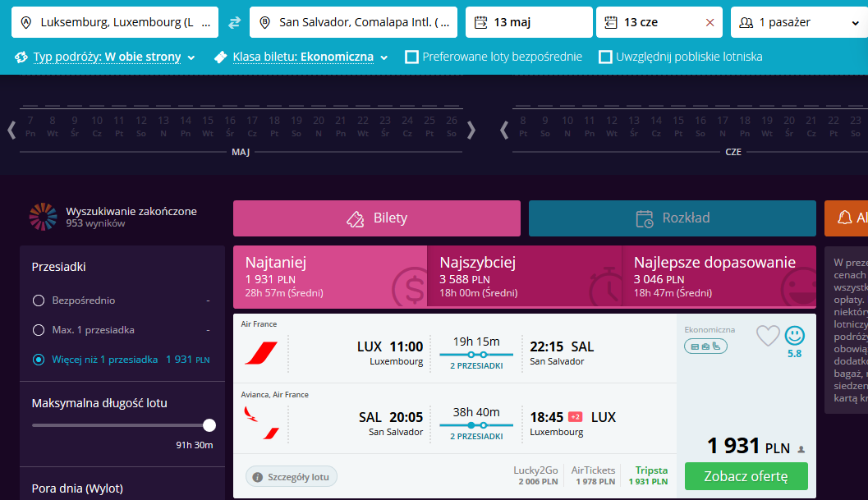Switch to the Rozkład tab

point(672,218)
